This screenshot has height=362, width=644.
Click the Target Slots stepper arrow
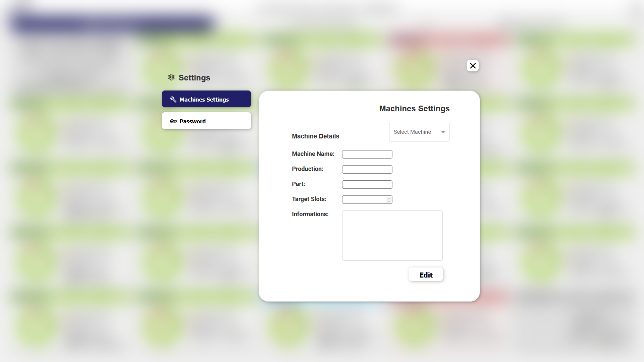click(x=389, y=199)
